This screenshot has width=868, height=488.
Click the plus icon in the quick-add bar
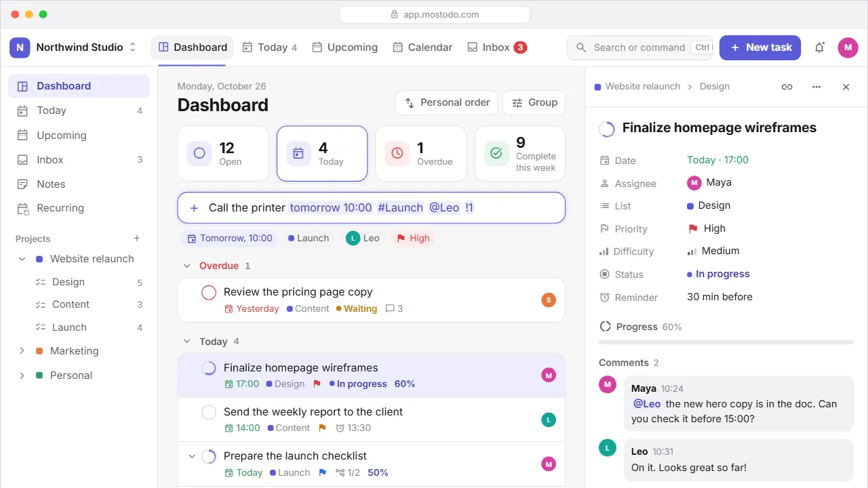(x=194, y=208)
